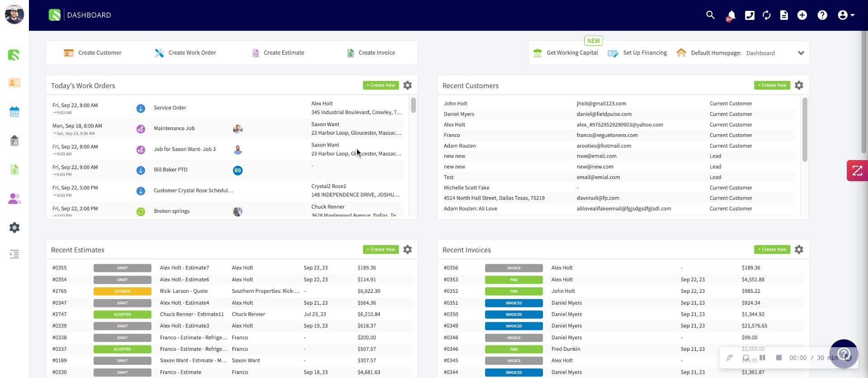Open the notifications bell
The image size is (868, 378).
point(731,15)
